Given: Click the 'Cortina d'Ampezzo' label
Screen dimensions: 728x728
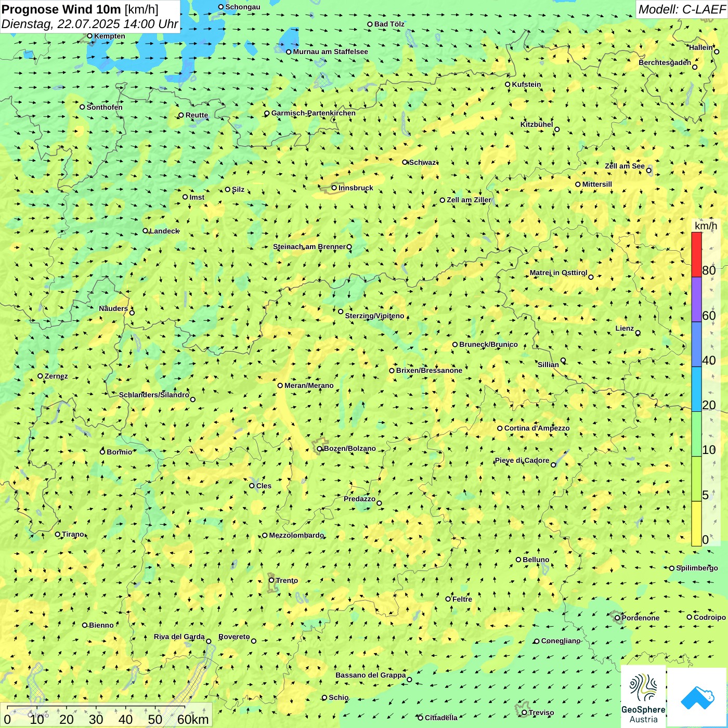Looking at the screenshot, I should (x=537, y=428).
